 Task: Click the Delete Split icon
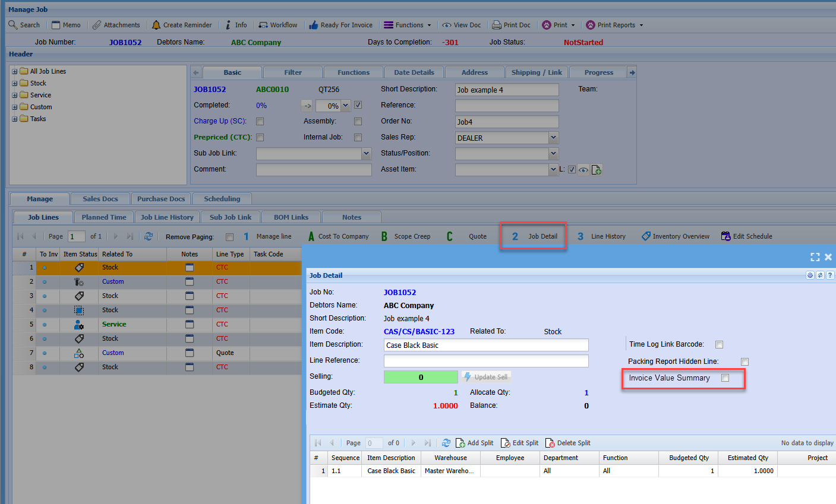pos(550,443)
